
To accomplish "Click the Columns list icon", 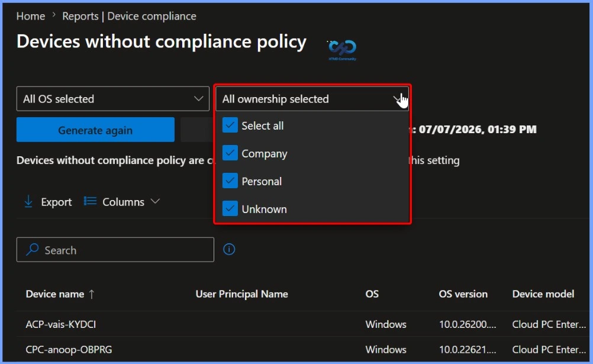I will 90,201.
